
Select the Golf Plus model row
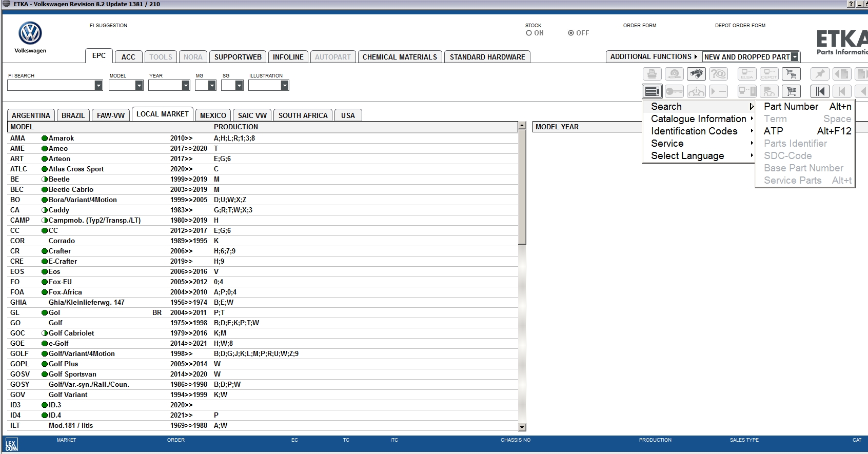[x=263, y=364]
